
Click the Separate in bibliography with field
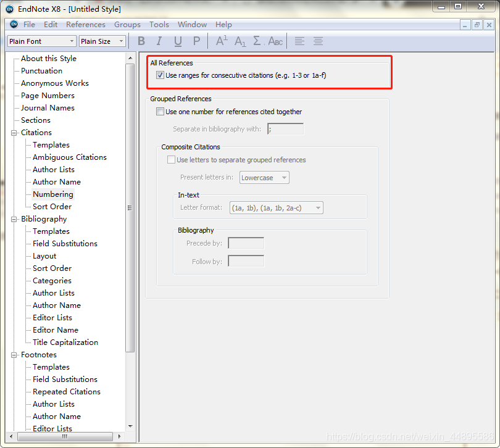pyautogui.click(x=285, y=129)
